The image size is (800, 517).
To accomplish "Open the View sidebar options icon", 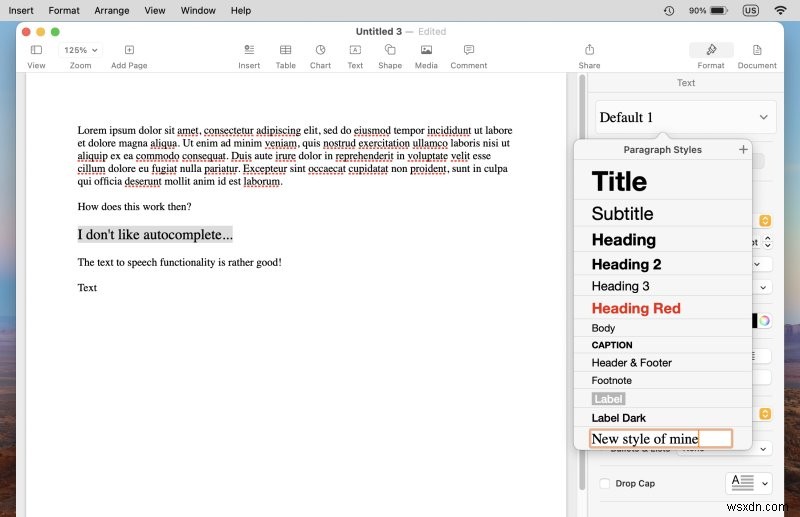I will (x=36, y=50).
